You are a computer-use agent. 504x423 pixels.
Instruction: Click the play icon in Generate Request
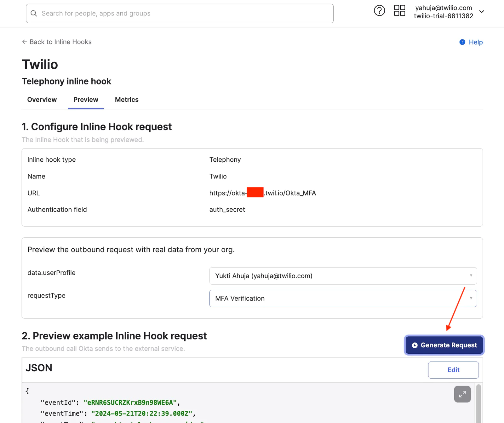tap(415, 345)
